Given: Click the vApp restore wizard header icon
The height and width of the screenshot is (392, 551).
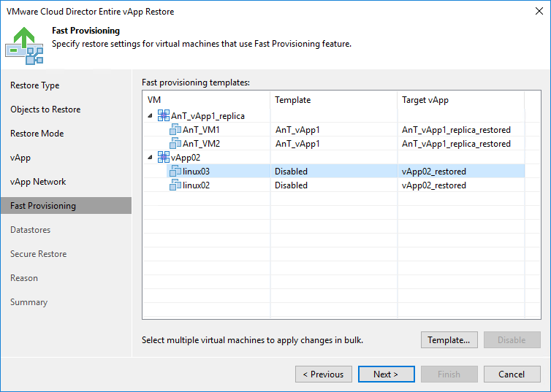Looking at the screenshot, I should tap(24, 45).
